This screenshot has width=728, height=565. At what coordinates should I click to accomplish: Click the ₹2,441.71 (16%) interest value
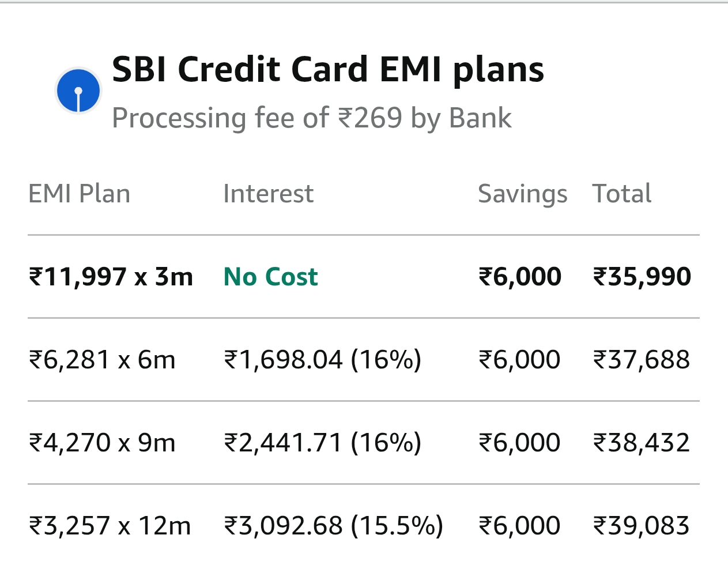point(322,443)
